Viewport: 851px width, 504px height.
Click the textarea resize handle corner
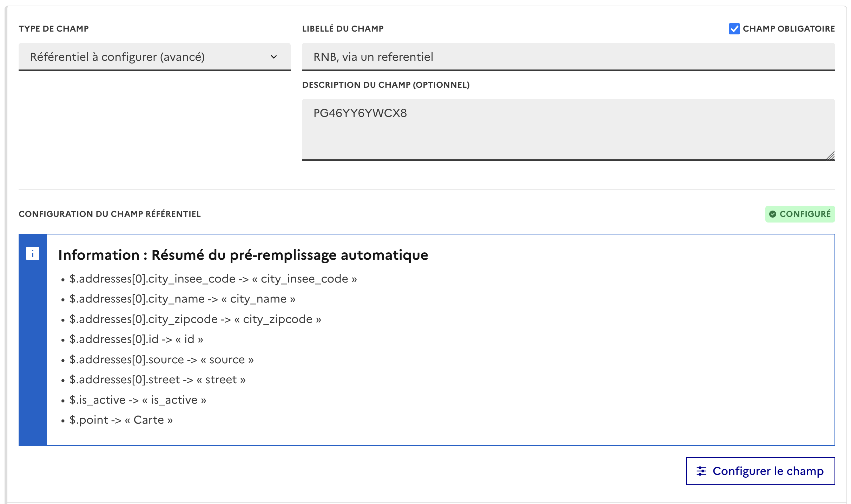click(x=830, y=156)
